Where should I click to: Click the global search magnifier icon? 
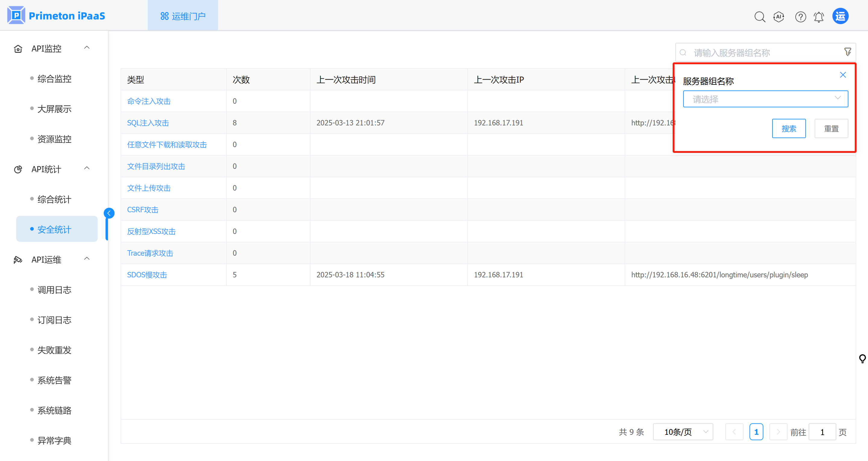759,17
